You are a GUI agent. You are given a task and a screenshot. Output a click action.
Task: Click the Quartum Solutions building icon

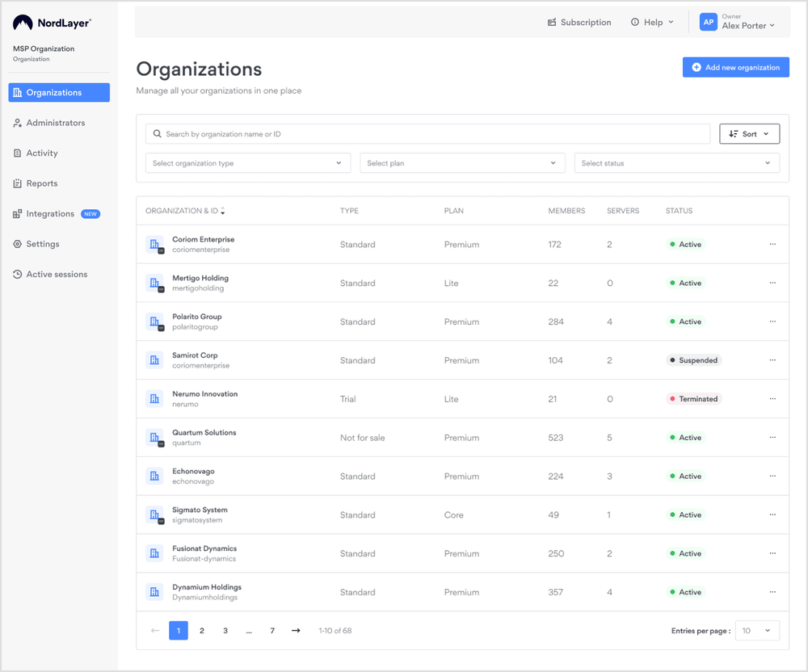(x=154, y=438)
